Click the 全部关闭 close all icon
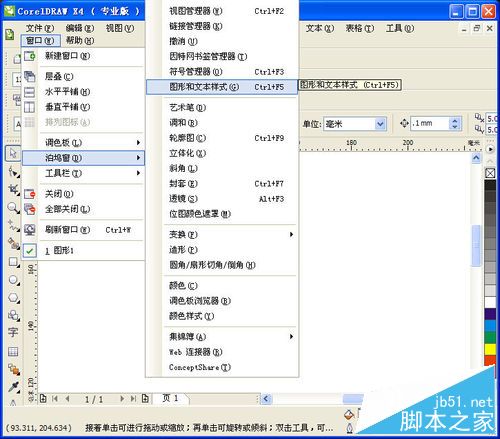 (x=29, y=209)
